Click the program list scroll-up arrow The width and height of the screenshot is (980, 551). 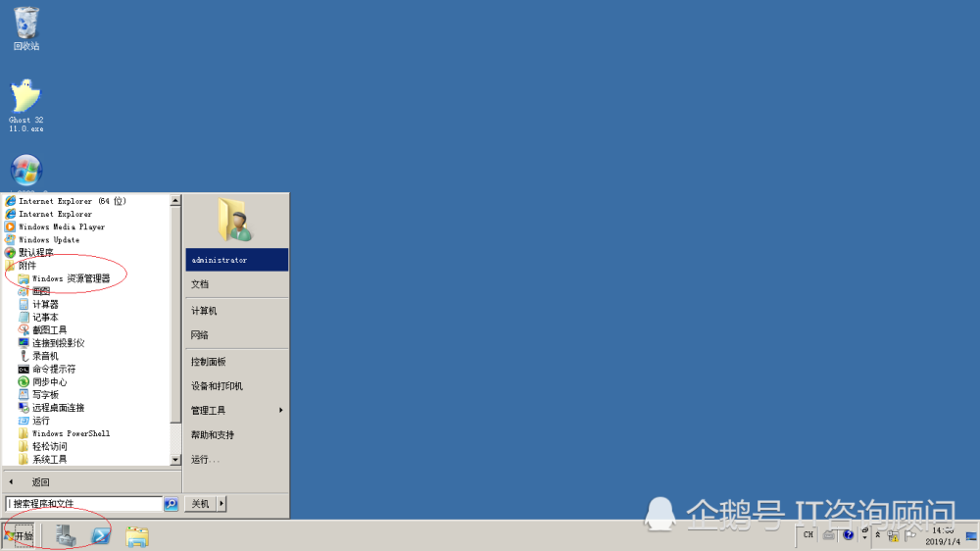(x=175, y=201)
